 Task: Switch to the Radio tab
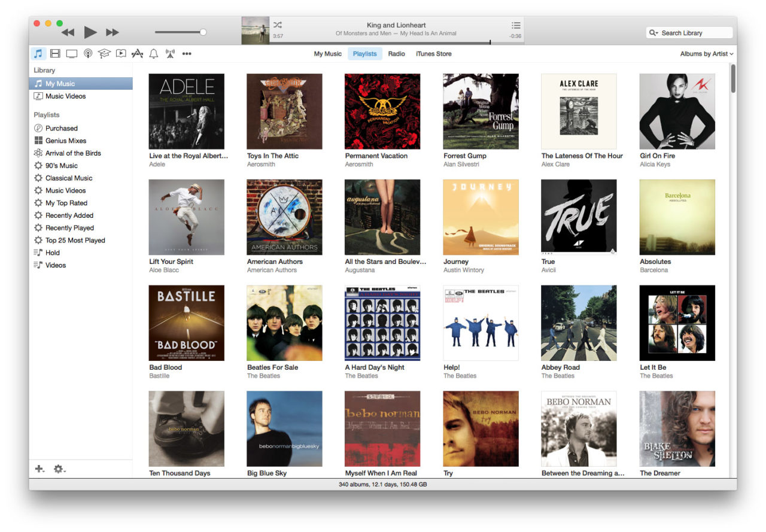[x=396, y=53]
